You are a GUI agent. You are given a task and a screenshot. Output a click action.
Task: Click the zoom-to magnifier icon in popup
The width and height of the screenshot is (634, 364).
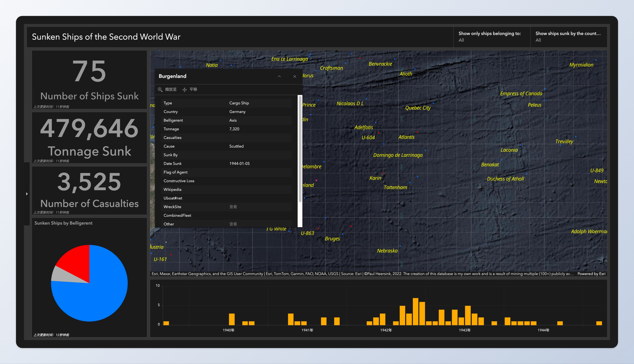tap(160, 89)
